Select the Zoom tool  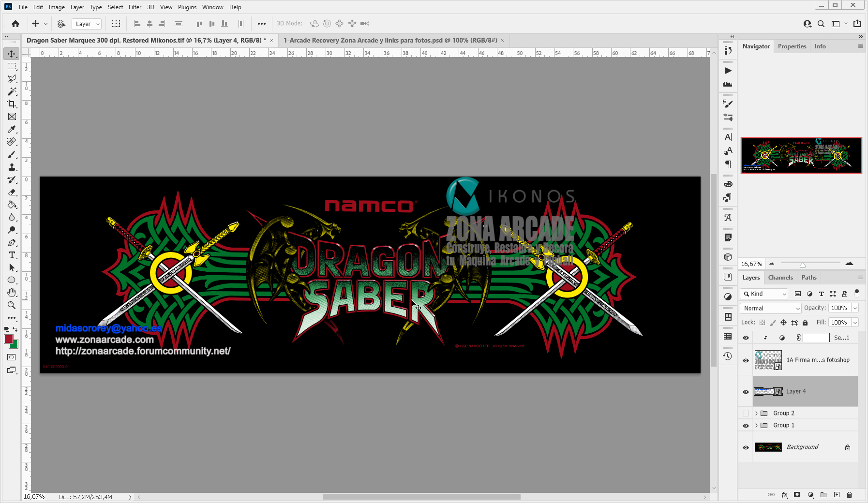point(11,305)
